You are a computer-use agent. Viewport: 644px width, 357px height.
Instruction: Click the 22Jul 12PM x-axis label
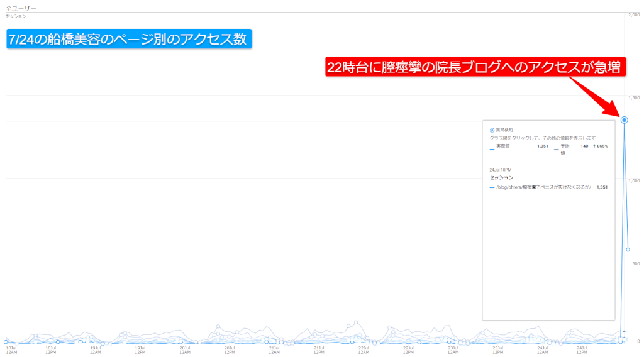click(x=408, y=350)
